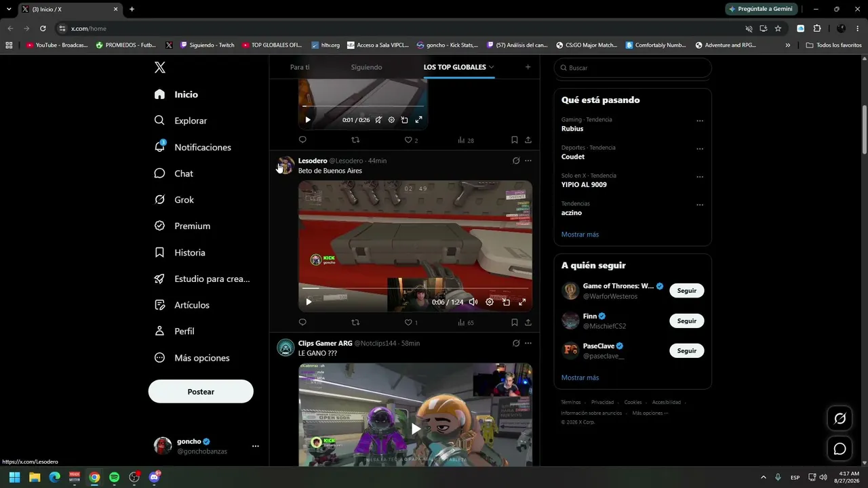Open Chrome tab search dropdown
Screen dimensions: 868x488
[9, 9]
